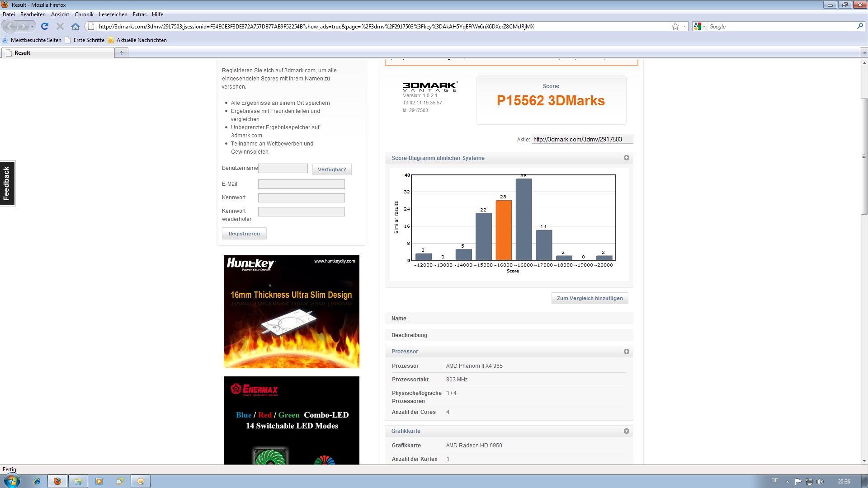Click the stop loading X icon

pos(60,26)
